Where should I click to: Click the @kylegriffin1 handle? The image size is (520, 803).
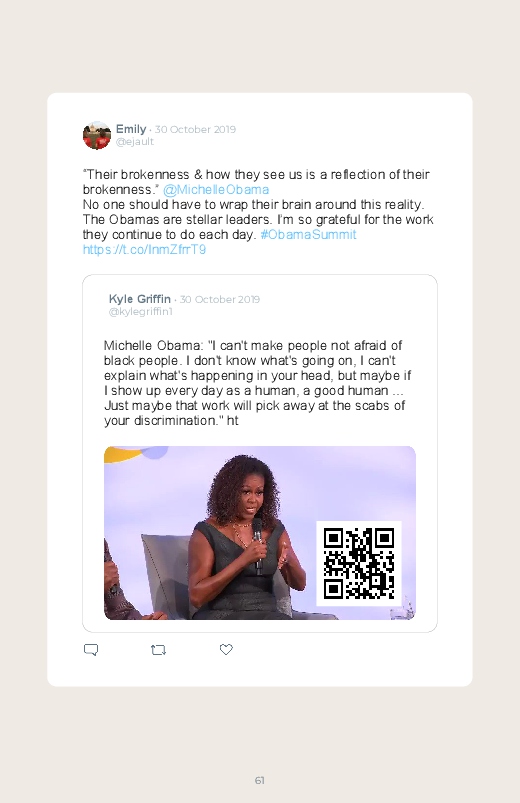tap(141, 311)
